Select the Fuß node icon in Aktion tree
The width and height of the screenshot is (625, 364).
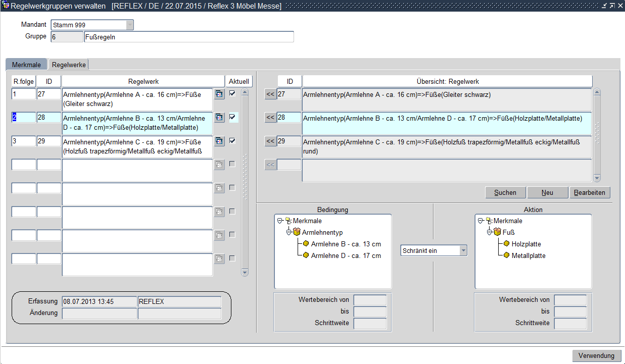pyautogui.click(x=498, y=232)
